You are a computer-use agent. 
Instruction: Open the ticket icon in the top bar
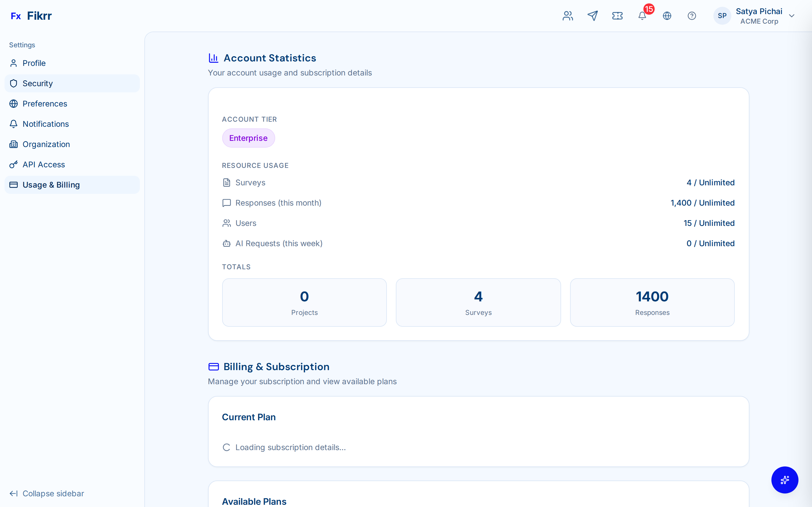[x=617, y=15]
